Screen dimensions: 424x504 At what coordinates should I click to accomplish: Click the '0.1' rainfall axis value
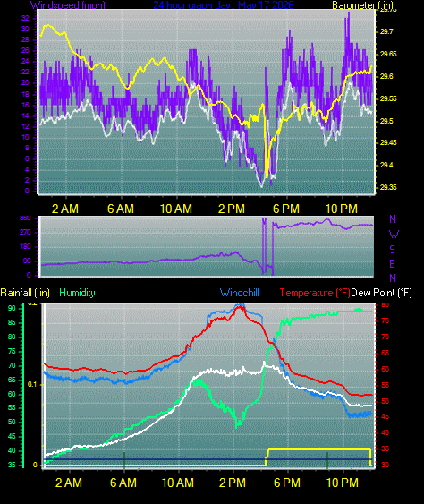(32, 385)
